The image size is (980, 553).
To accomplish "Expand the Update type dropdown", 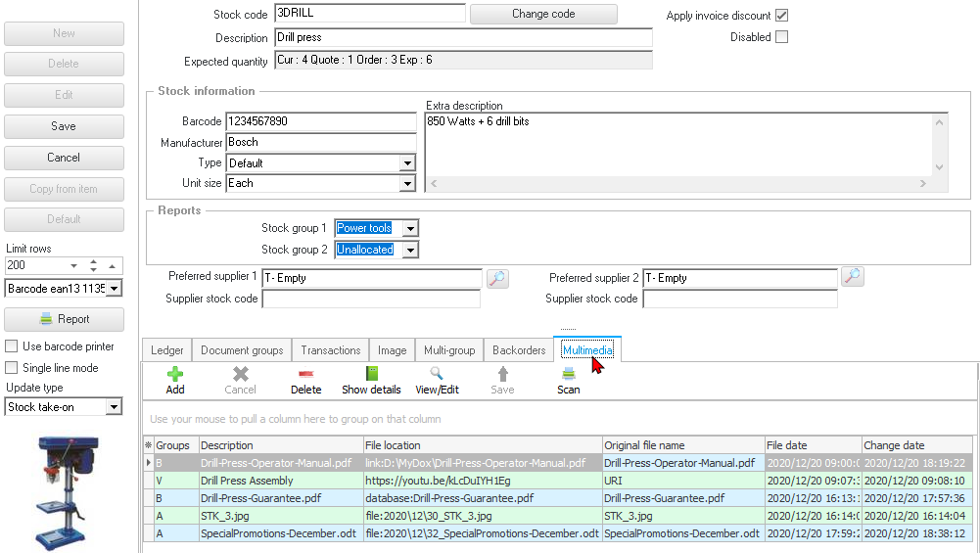I will point(114,407).
